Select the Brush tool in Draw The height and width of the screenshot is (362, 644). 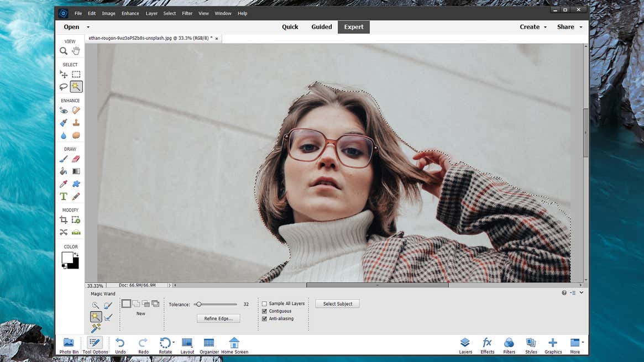(64, 159)
